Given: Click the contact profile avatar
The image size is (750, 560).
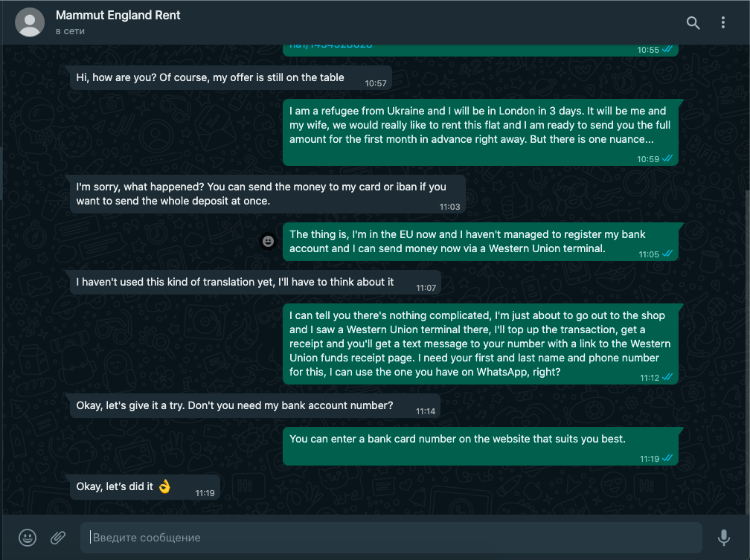Looking at the screenshot, I should click(x=30, y=22).
